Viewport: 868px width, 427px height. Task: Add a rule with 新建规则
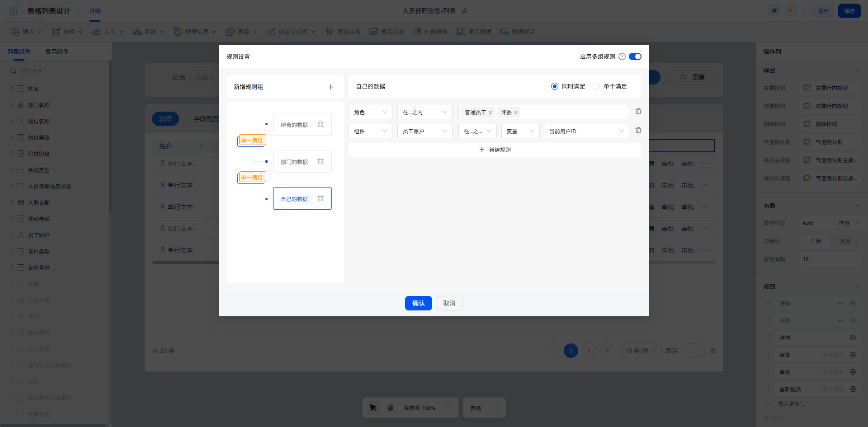pos(495,150)
